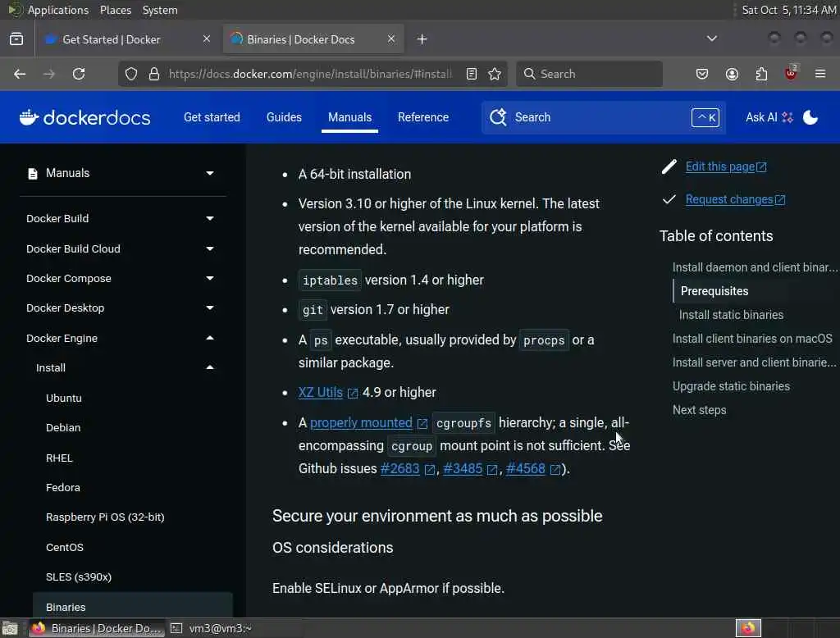Expand the Docker Build section
840x638 pixels.
point(210,219)
